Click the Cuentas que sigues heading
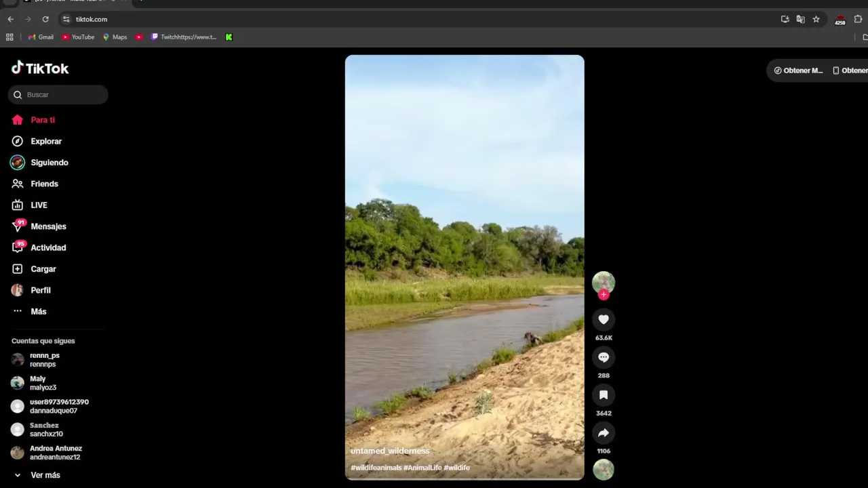The width and height of the screenshot is (868, 488). (x=43, y=341)
